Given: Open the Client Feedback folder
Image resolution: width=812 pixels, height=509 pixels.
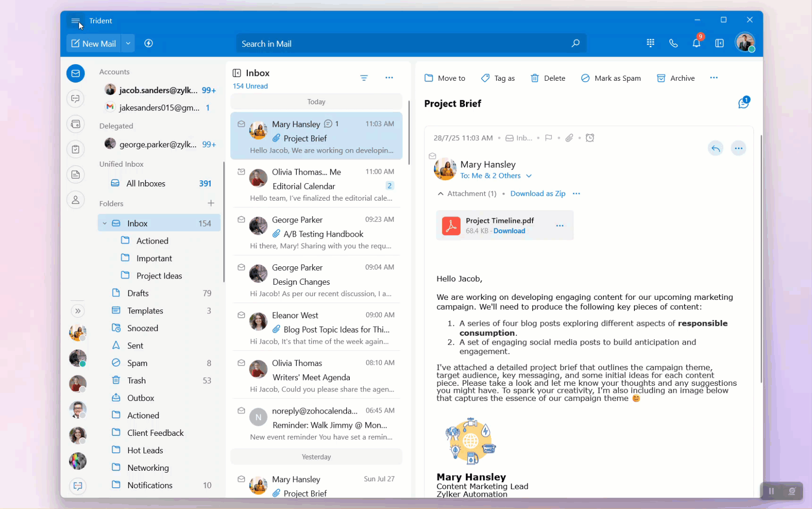Looking at the screenshot, I should point(160,433).
